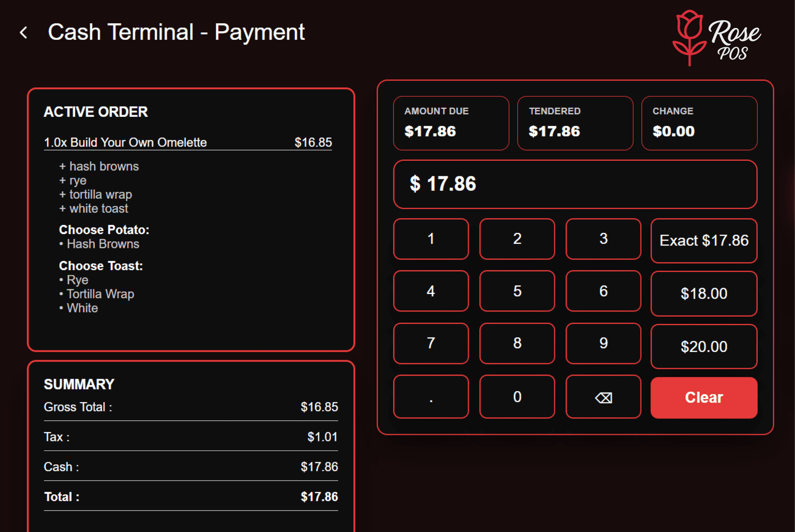Image resolution: width=795 pixels, height=532 pixels.
Task: Tap the $18.00 quick cash button
Action: [x=704, y=294]
